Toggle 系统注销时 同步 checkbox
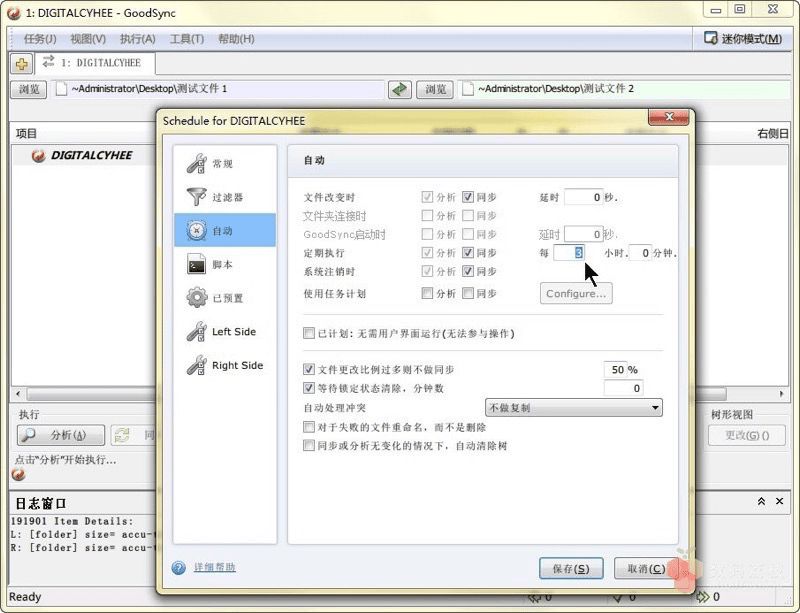This screenshot has width=800, height=613. [x=468, y=271]
